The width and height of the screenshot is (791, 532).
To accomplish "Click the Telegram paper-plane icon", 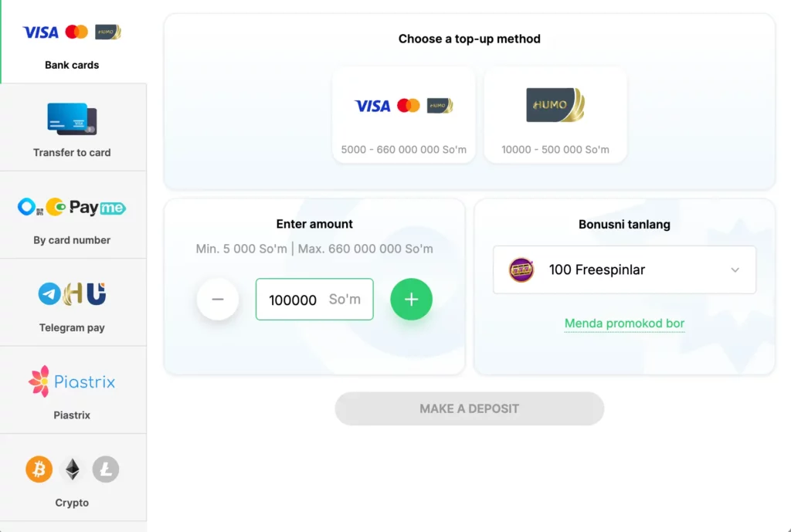I will point(49,293).
